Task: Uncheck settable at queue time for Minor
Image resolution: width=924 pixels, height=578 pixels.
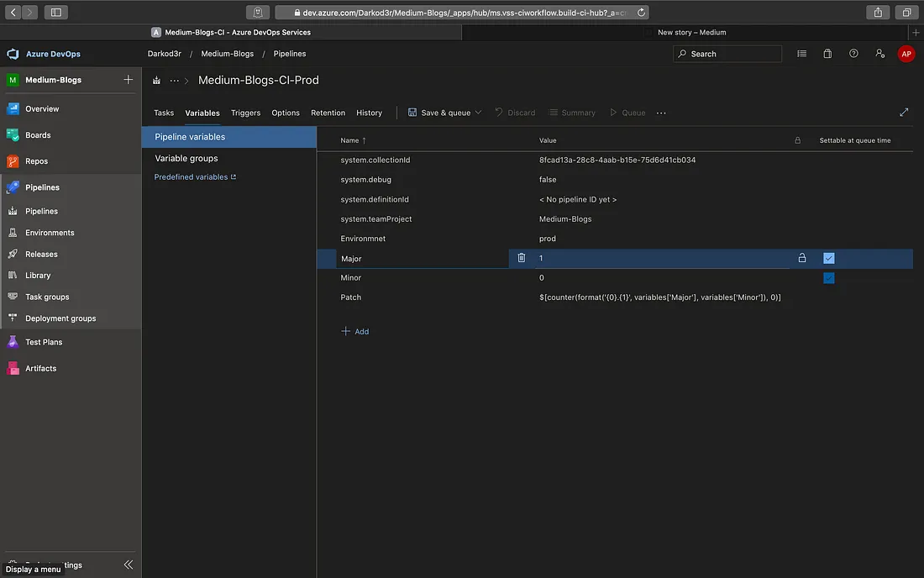Action: [828, 277]
